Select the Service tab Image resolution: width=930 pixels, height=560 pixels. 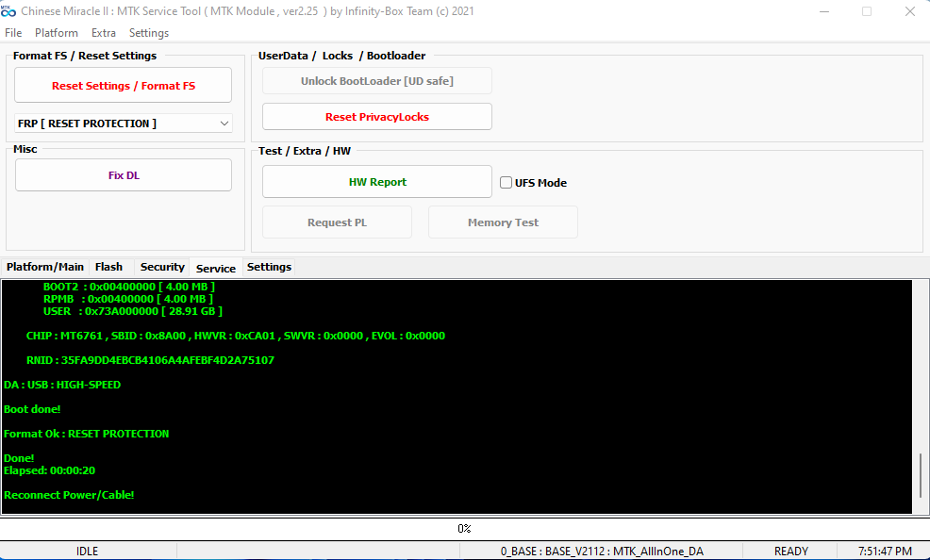tap(216, 268)
